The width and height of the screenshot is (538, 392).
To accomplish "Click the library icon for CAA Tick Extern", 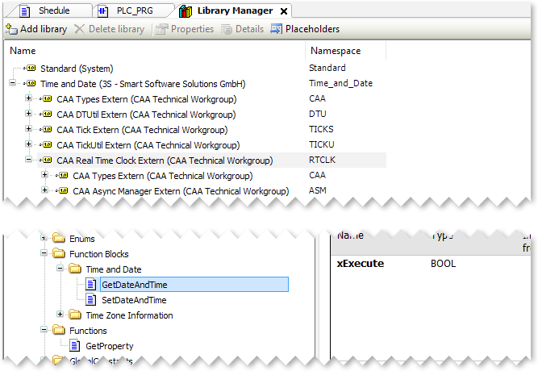I will (x=48, y=130).
